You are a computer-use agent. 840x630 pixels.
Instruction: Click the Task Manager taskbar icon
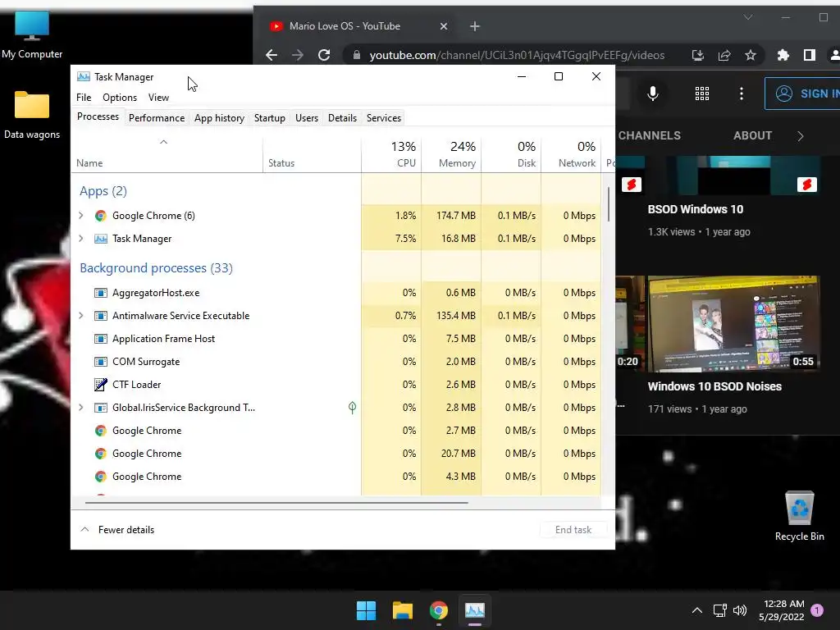pyautogui.click(x=475, y=610)
